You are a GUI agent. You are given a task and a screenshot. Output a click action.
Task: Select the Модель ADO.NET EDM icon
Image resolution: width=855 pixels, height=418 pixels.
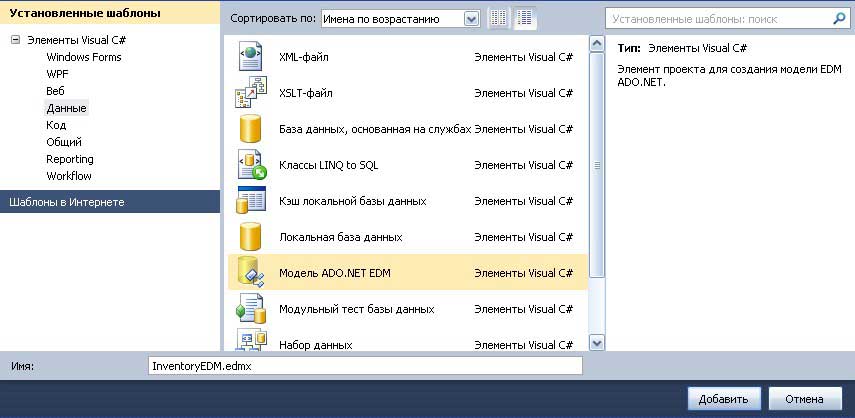249,272
